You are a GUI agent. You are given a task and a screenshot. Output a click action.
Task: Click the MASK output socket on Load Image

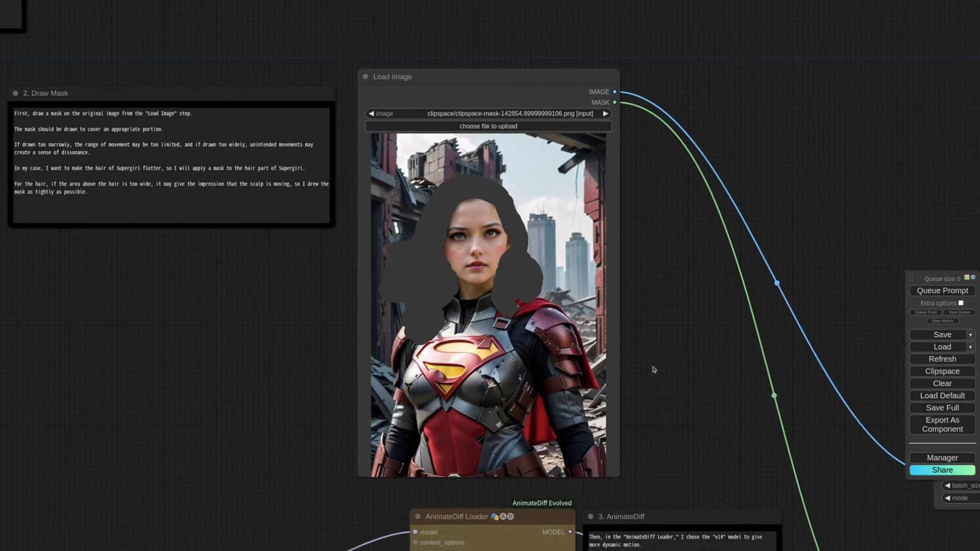(615, 103)
